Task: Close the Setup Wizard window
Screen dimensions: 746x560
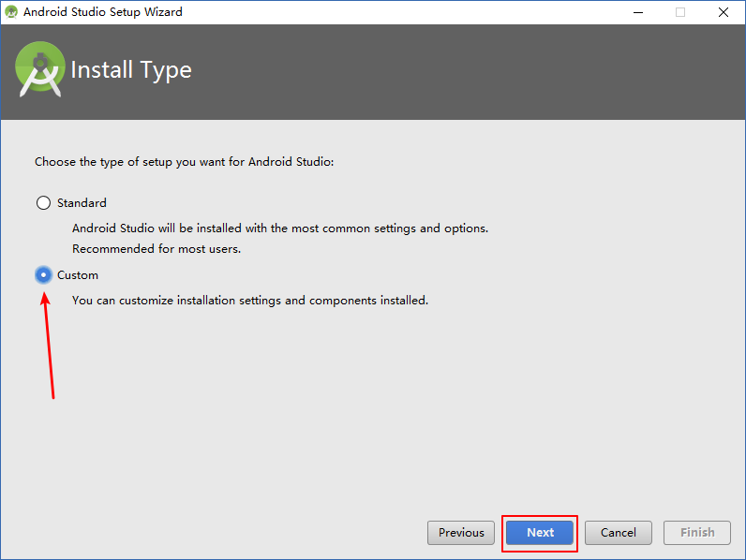Action: (x=724, y=12)
